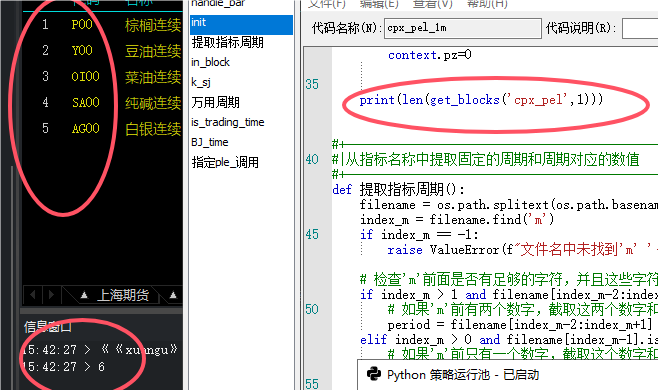Open the 编辑(E) menu

tap(379, 4)
